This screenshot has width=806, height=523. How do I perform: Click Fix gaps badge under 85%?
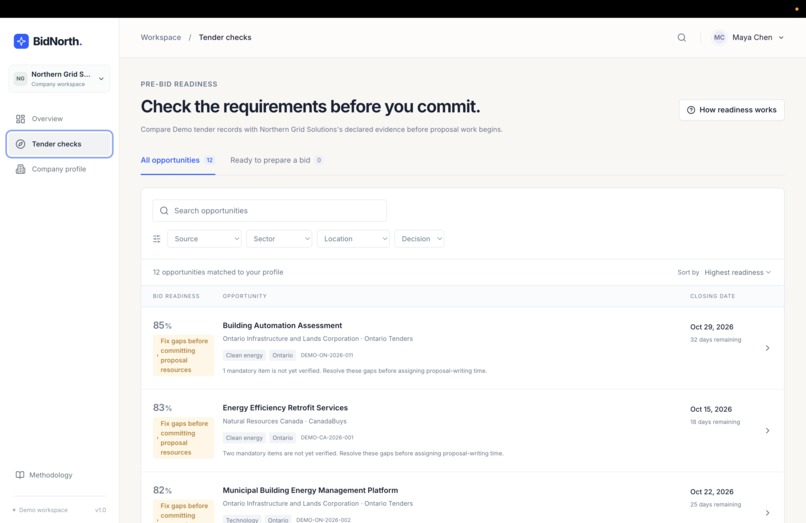[184, 355]
